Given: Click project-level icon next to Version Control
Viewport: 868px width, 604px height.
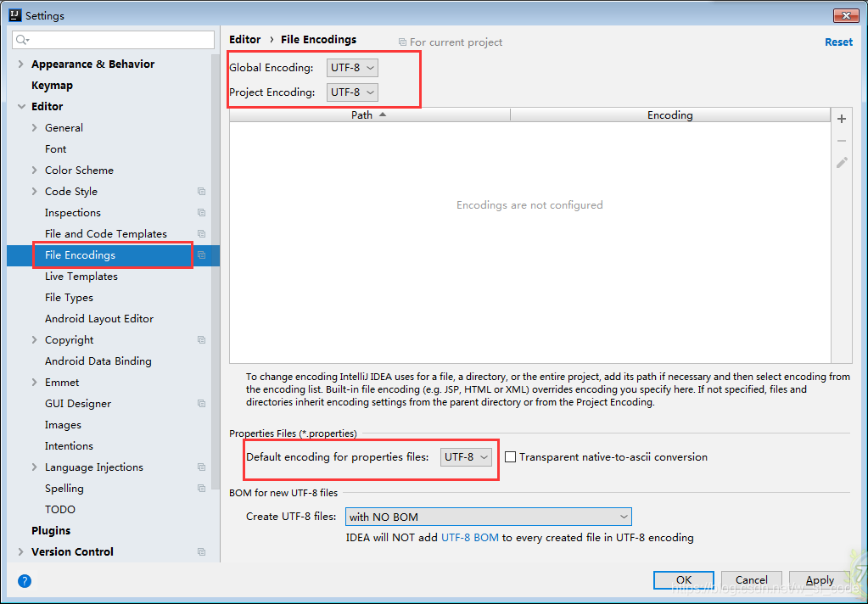Looking at the screenshot, I should pyautogui.click(x=201, y=552).
